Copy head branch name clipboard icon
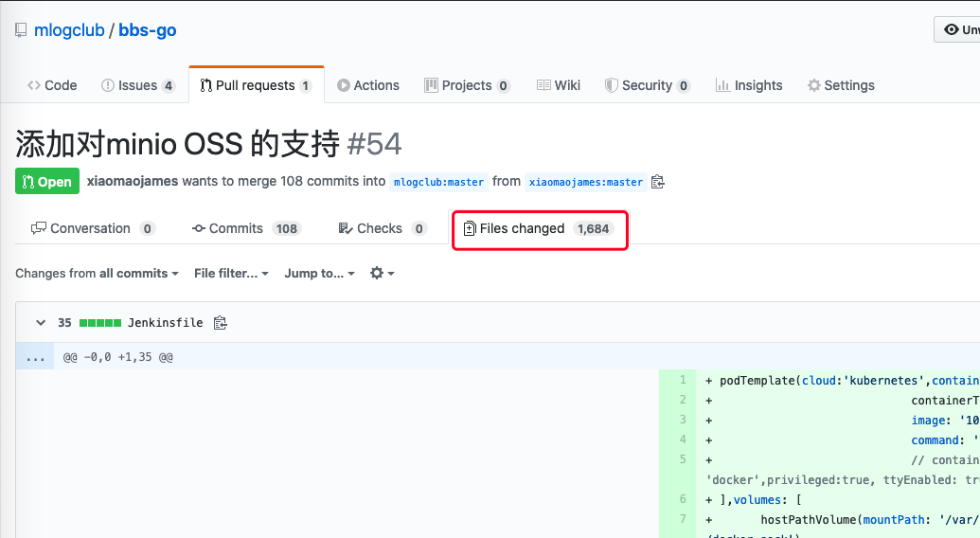The image size is (980, 538). (657, 182)
